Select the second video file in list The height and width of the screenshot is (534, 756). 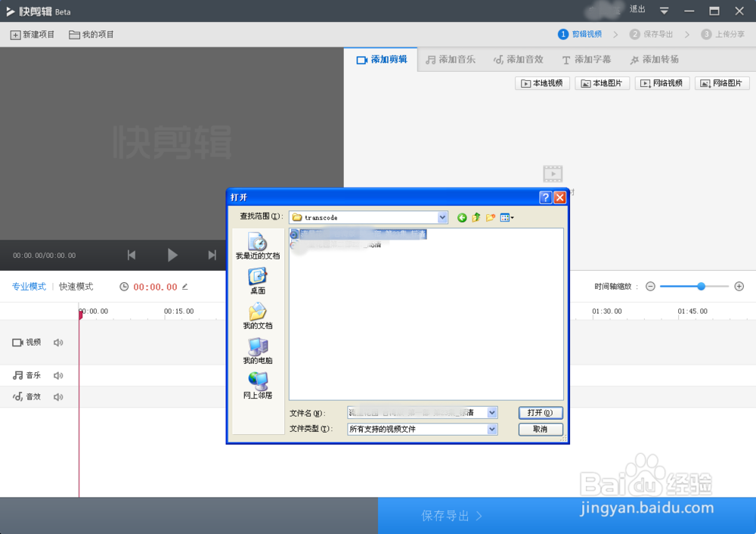click(x=336, y=245)
